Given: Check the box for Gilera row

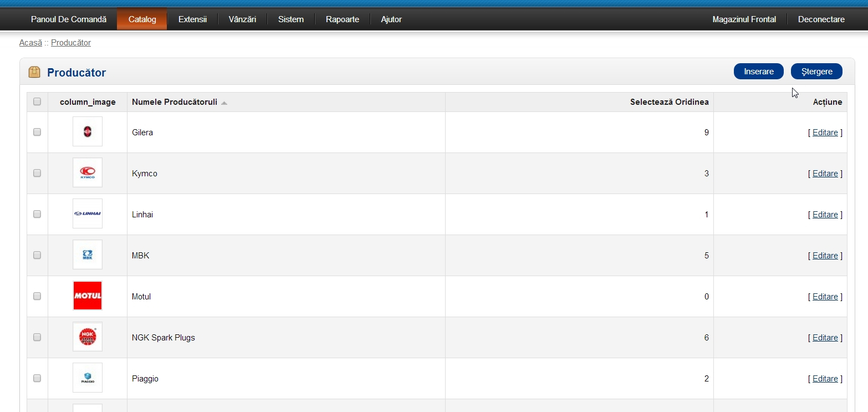Looking at the screenshot, I should point(37,132).
